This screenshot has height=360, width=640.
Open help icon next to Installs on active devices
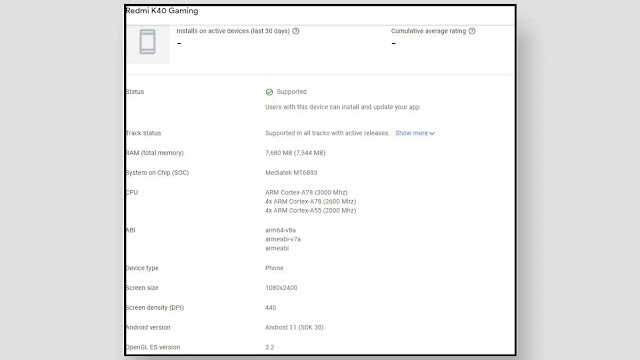[x=296, y=31]
